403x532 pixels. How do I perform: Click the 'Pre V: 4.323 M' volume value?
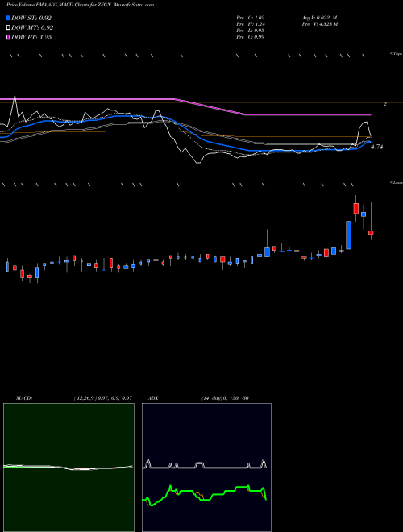coord(320,24)
